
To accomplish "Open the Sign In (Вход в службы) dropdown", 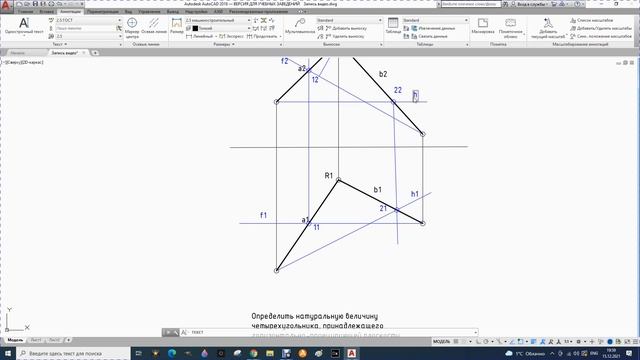I will pos(530,4).
